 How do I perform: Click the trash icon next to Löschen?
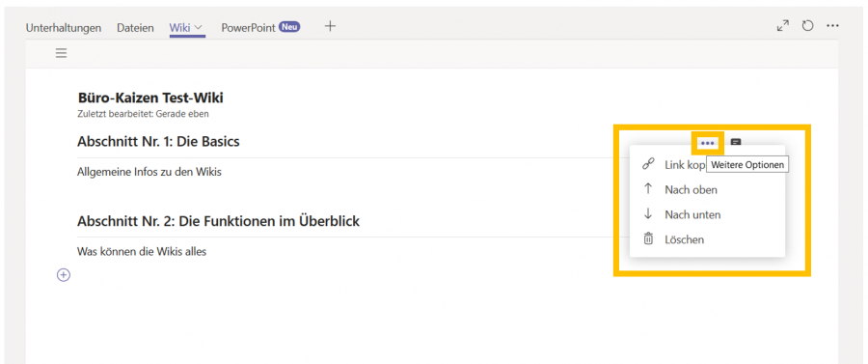pos(648,238)
